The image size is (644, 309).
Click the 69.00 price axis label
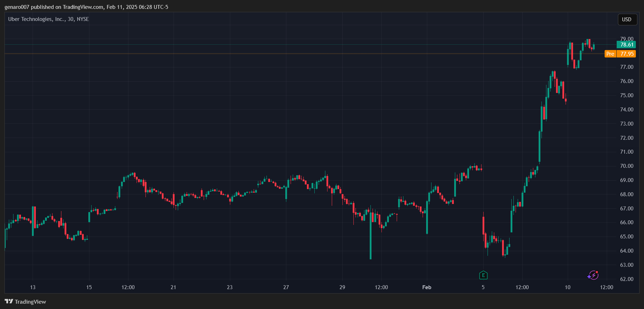click(627, 180)
